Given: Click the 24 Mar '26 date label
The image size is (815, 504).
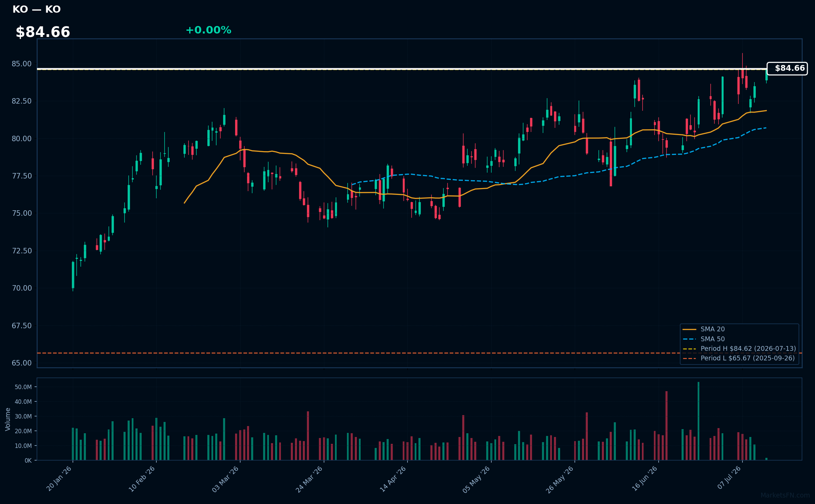Looking at the screenshot, I should (309, 479).
